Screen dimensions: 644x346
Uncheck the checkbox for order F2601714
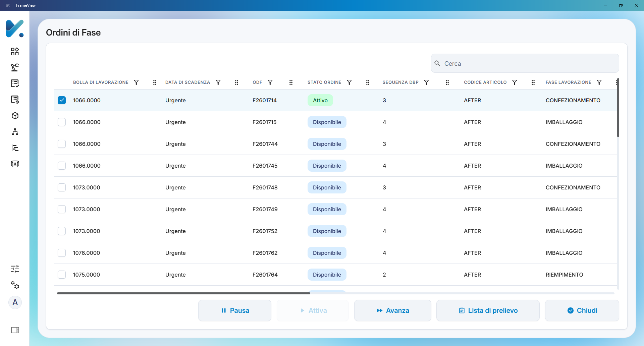[x=62, y=100]
